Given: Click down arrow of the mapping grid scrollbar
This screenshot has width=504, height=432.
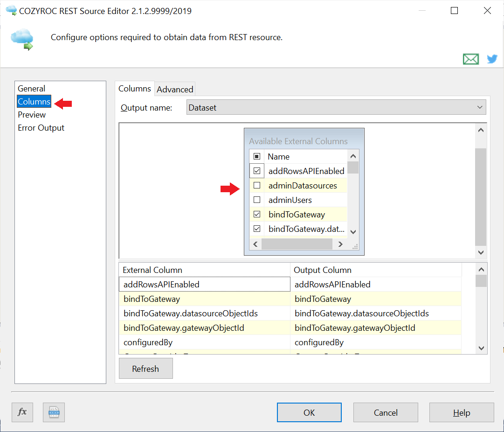Looking at the screenshot, I should [481, 348].
